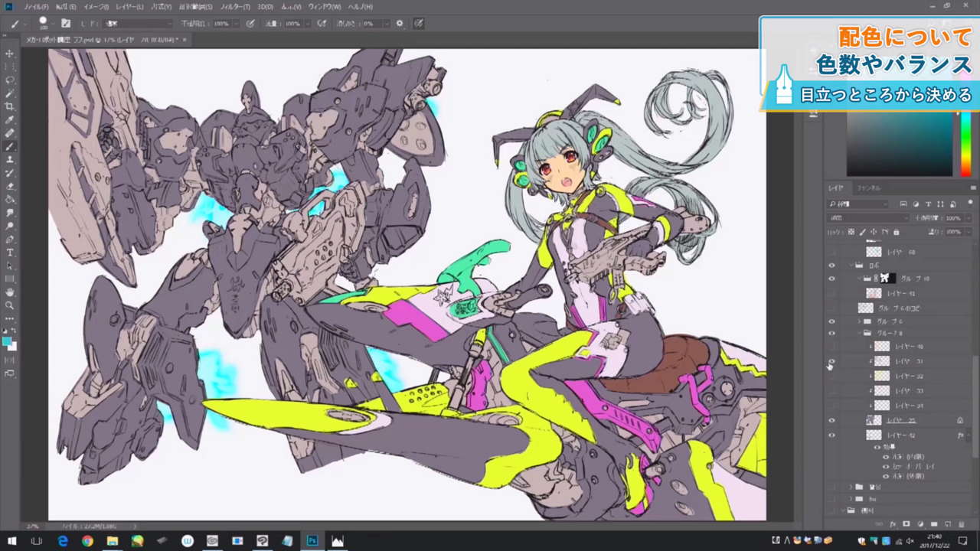Viewport: 980px width, 551px height.
Task: Select the Move tool
Action: [10, 54]
